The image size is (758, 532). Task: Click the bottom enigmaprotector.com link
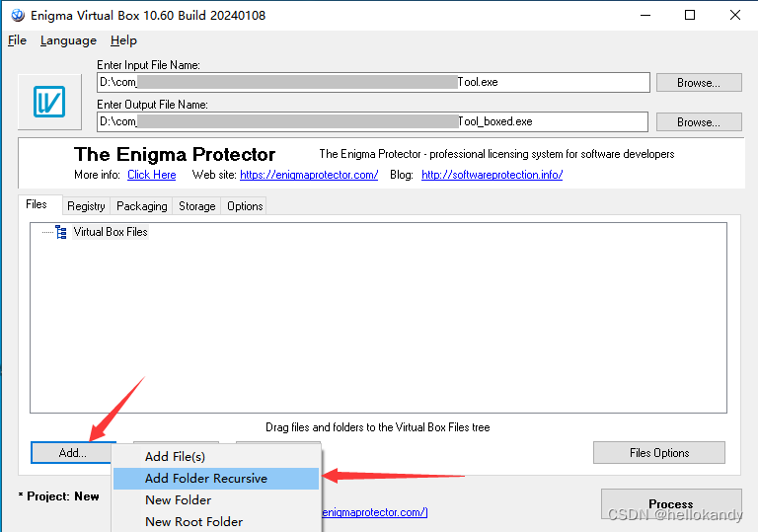click(375, 512)
